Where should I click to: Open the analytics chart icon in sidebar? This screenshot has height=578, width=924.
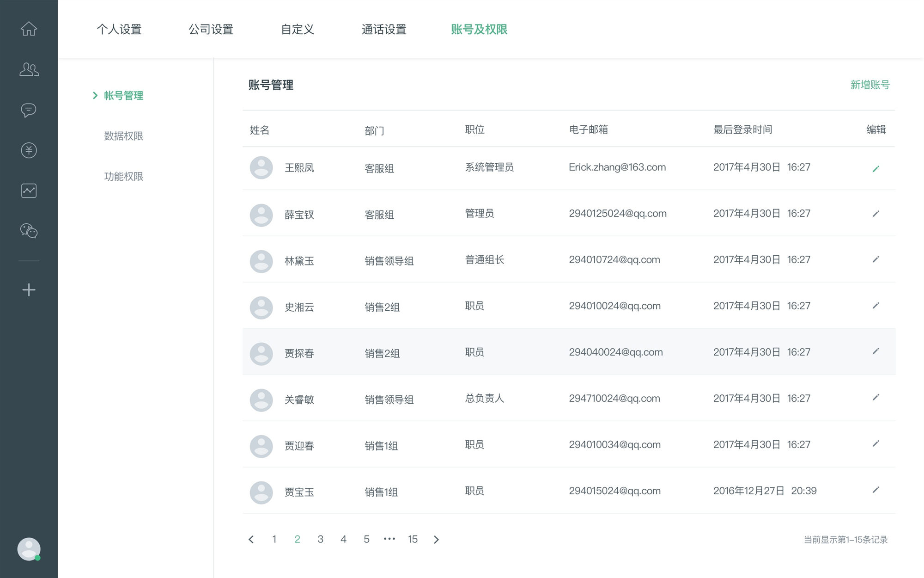click(29, 191)
